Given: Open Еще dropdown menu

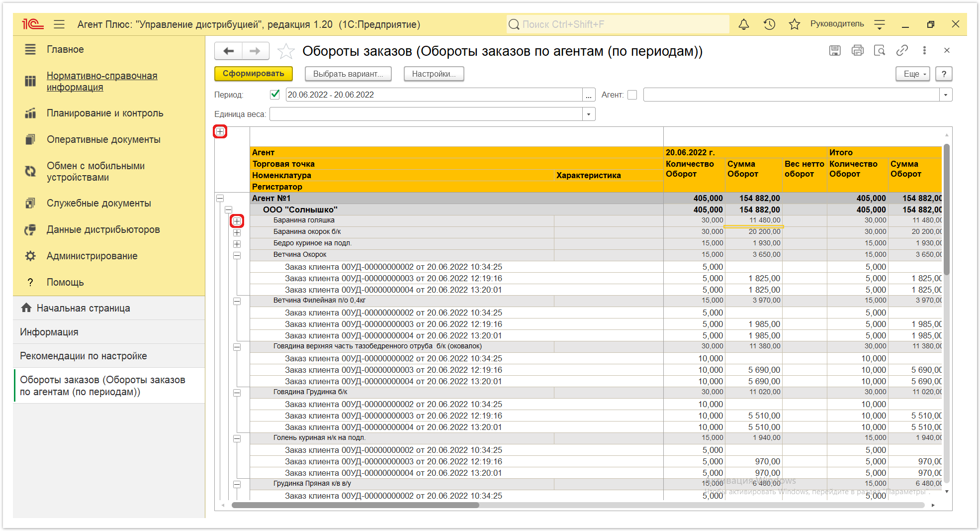Looking at the screenshot, I should (913, 74).
